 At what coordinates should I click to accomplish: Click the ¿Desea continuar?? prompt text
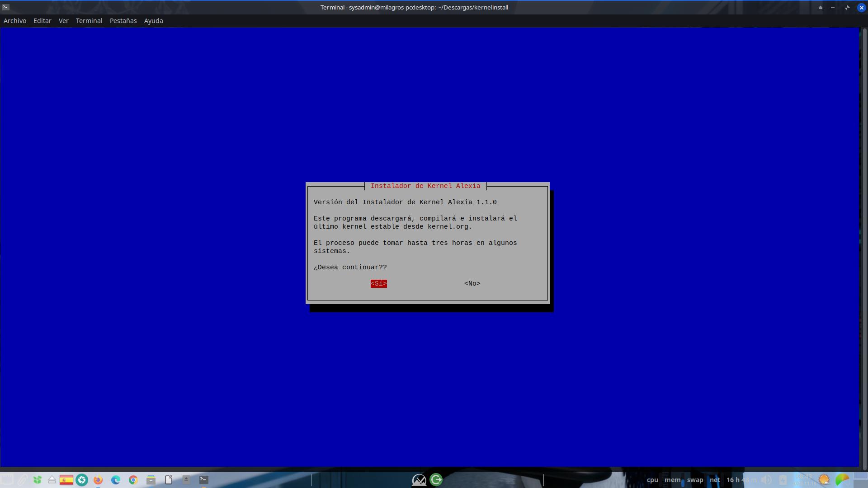[350, 267]
